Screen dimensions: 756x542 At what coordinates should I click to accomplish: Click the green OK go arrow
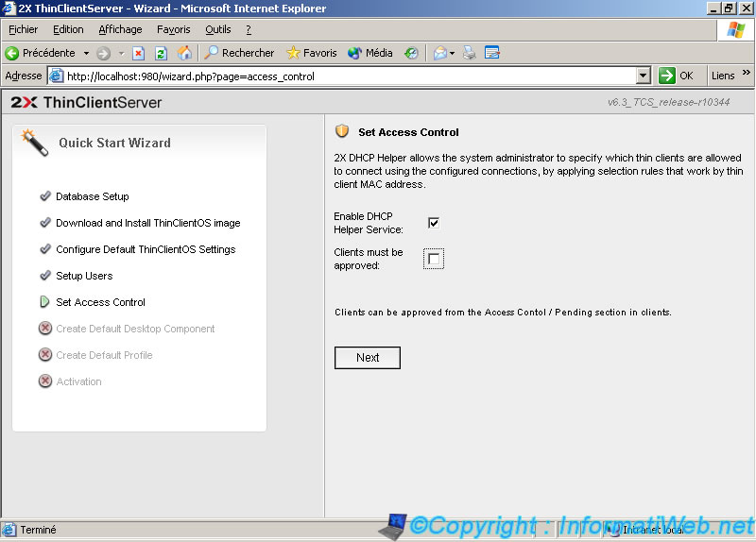click(667, 76)
